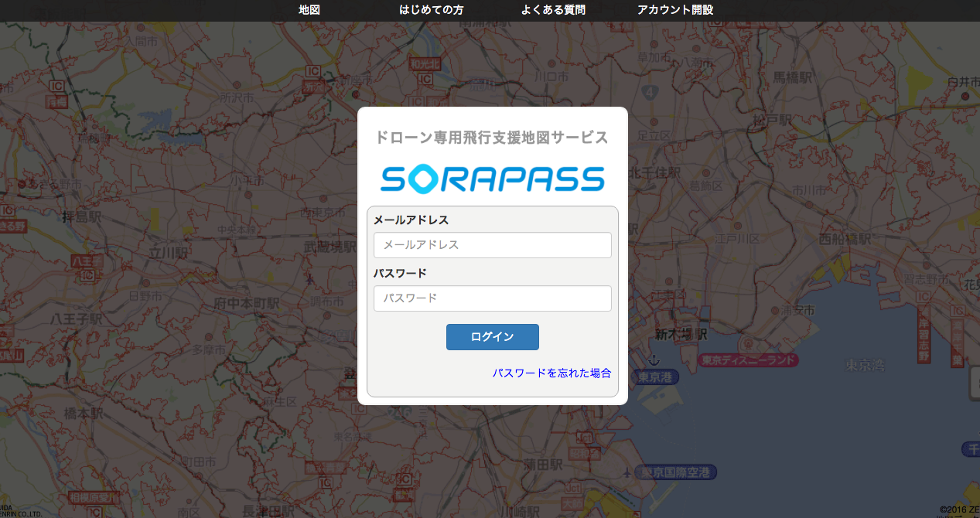Open the よくある質問 FAQ page
This screenshot has width=980, height=518.
553,10
